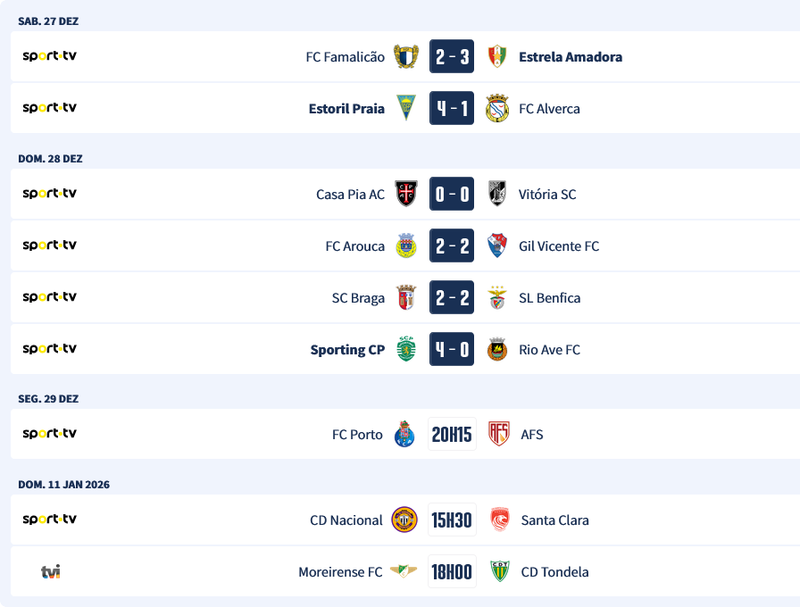
Task: Click the TVI broadcaster logo
Action: [50, 572]
